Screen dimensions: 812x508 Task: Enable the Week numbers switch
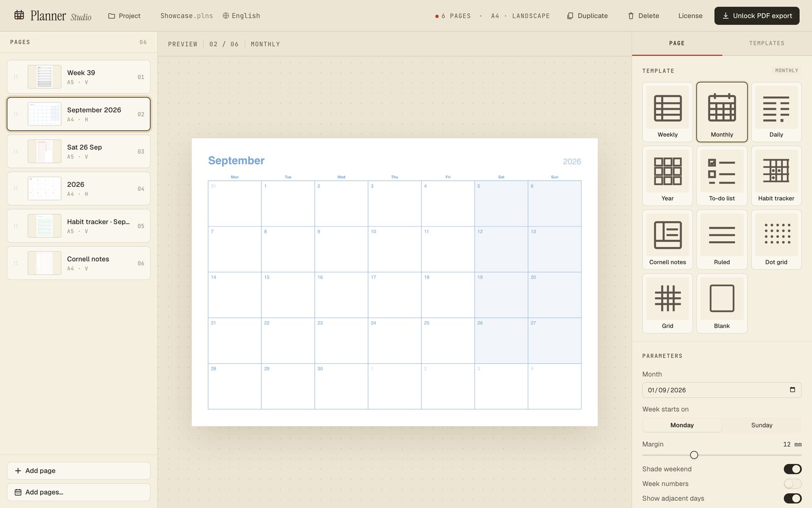click(792, 484)
